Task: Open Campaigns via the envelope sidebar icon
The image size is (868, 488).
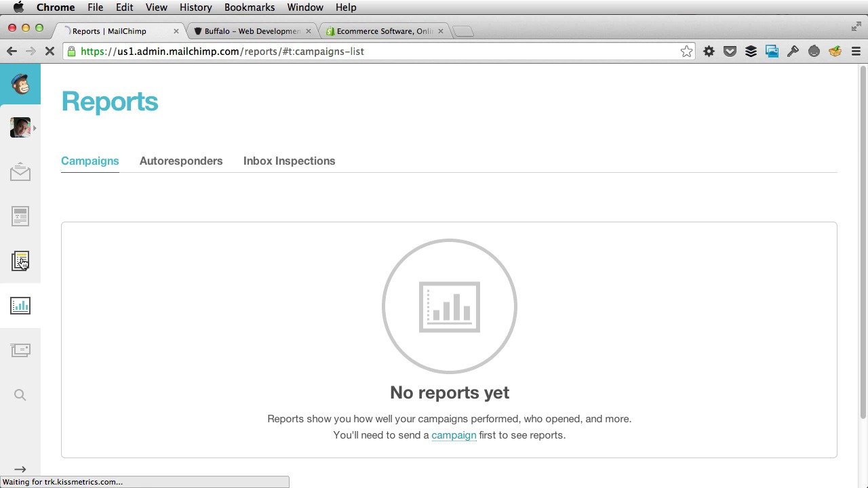Action: point(20,172)
